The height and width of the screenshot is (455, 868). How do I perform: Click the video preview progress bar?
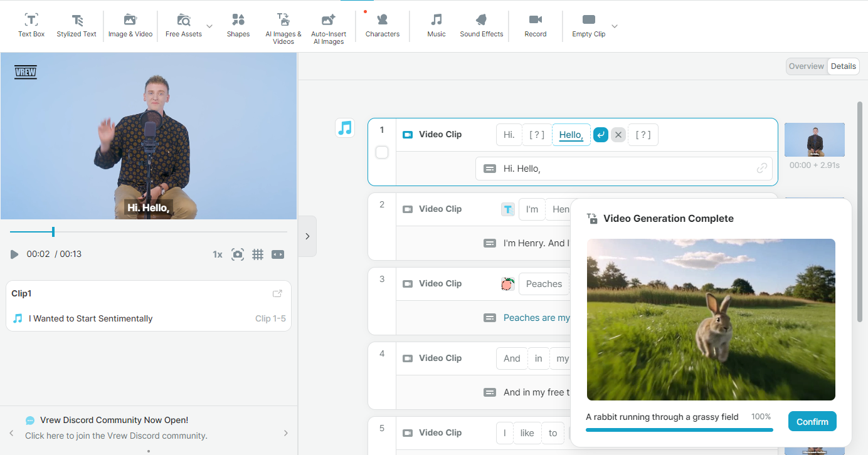[149, 232]
